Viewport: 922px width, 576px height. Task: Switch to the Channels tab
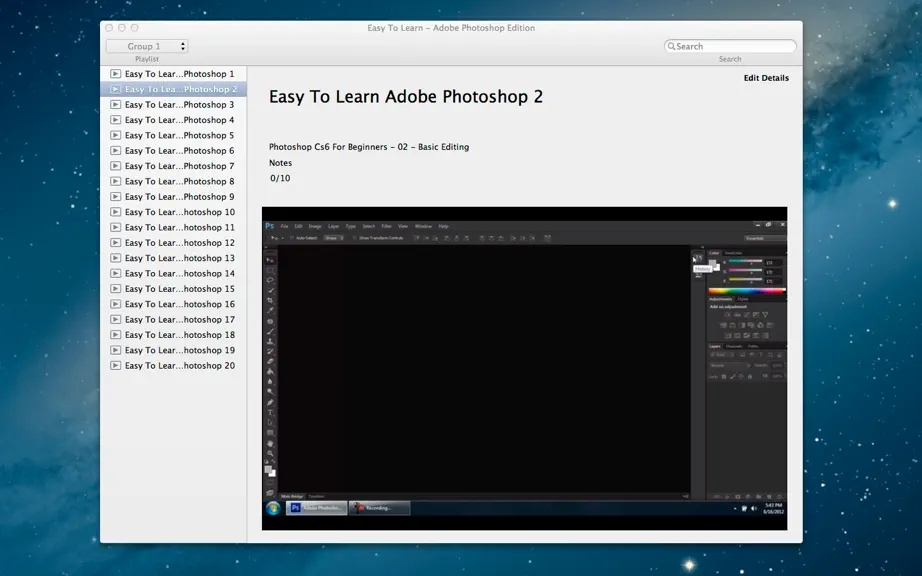pyautogui.click(x=734, y=346)
